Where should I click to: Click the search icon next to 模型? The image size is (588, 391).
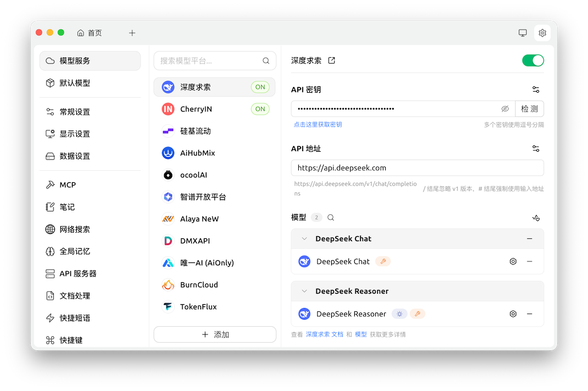[331, 217]
